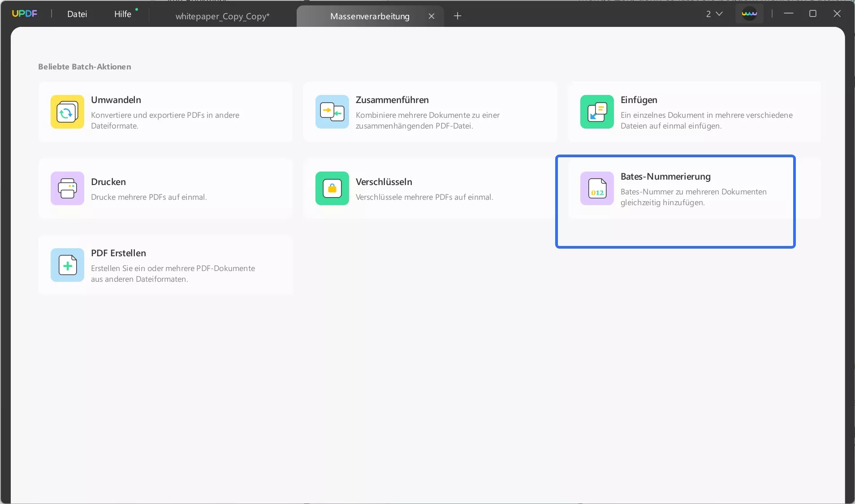This screenshot has height=504, width=855.
Task: Click the Zusammenführen merge icon
Action: 332,112
